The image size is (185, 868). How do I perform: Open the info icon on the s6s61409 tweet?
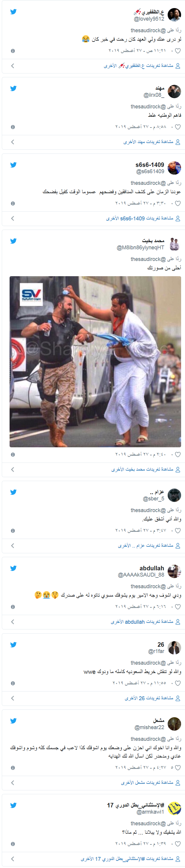(13, 204)
